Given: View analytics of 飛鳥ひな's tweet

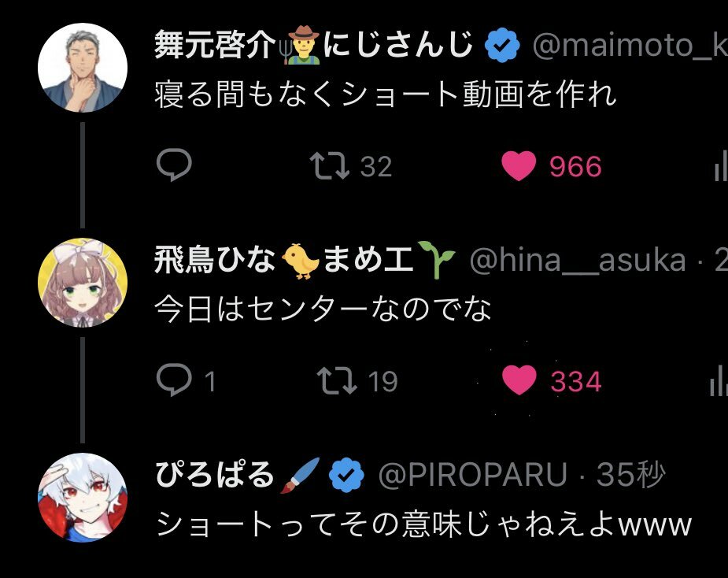Looking at the screenshot, I should [x=719, y=382].
